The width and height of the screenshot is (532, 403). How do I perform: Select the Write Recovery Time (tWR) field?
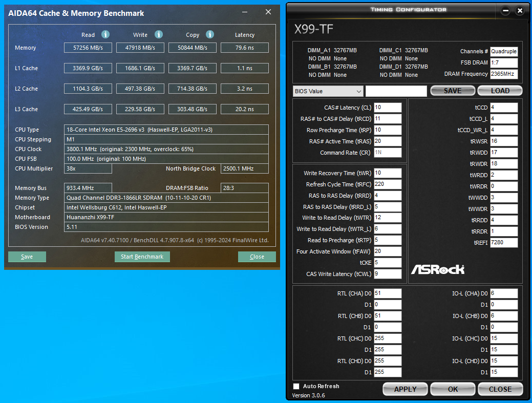tap(388, 173)
